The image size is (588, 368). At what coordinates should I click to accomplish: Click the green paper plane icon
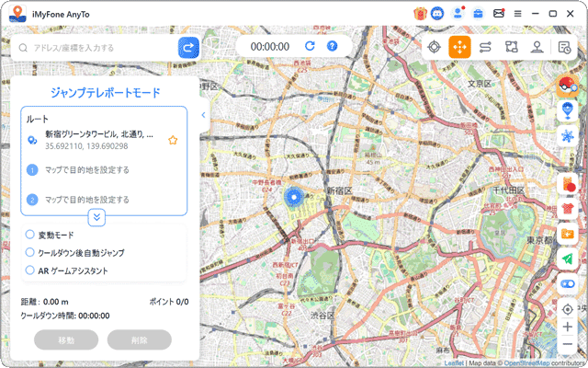click(568, 259)
